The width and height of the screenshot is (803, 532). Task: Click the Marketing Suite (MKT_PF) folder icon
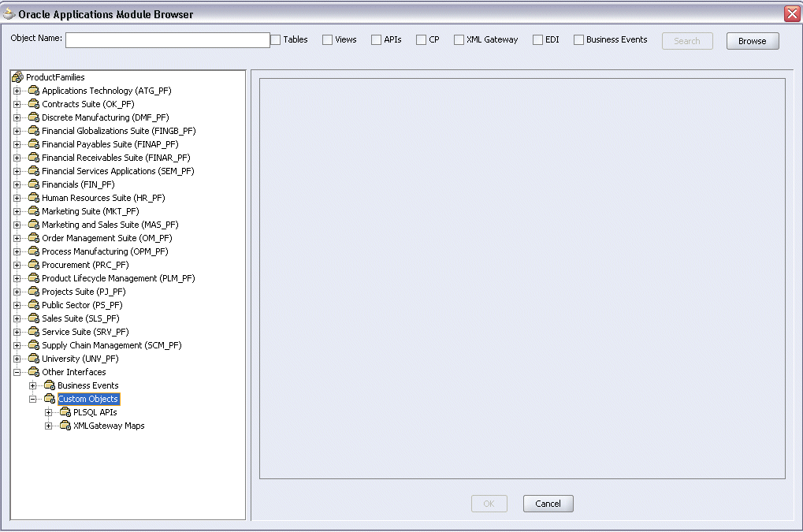pos(34,211)
